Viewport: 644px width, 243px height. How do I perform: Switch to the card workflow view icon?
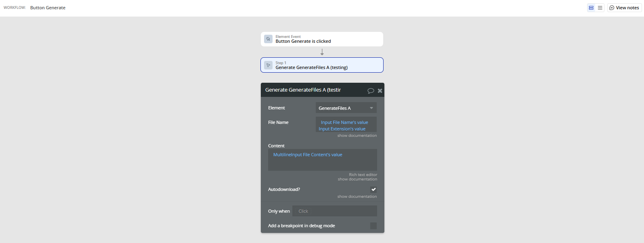591,8
